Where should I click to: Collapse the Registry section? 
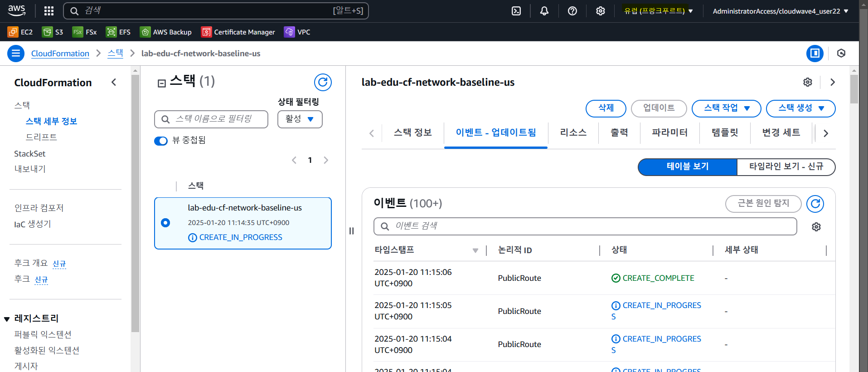(7, 319)
